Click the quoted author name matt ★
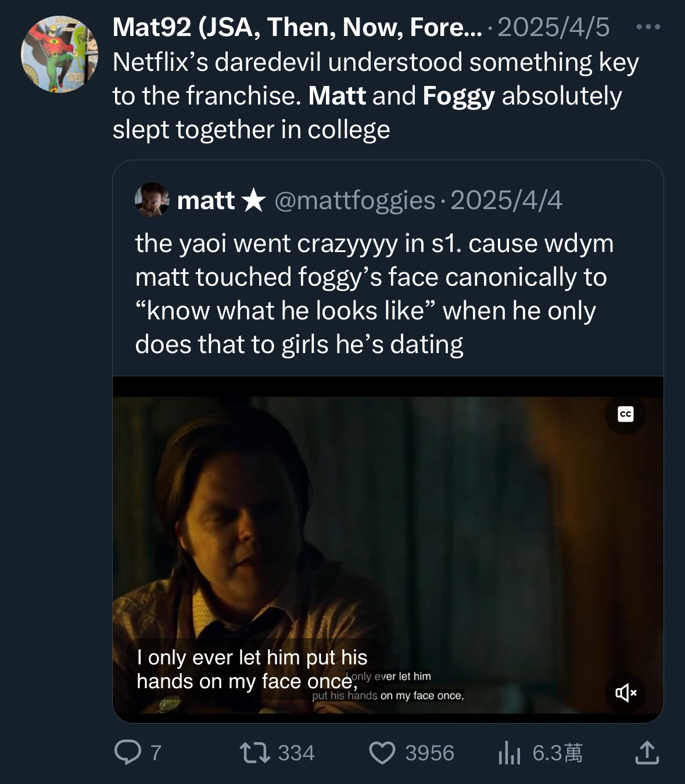This screenshot has width=685, height=784. [220, 200]
